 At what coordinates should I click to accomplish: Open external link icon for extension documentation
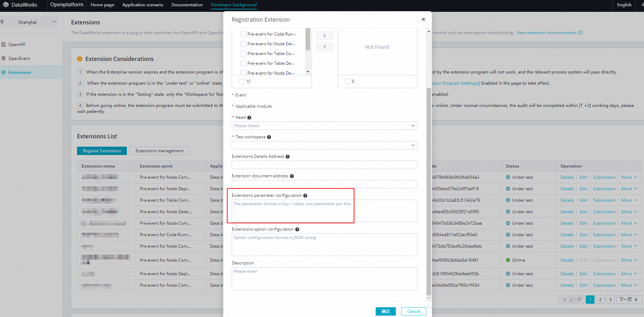point(581,33)
